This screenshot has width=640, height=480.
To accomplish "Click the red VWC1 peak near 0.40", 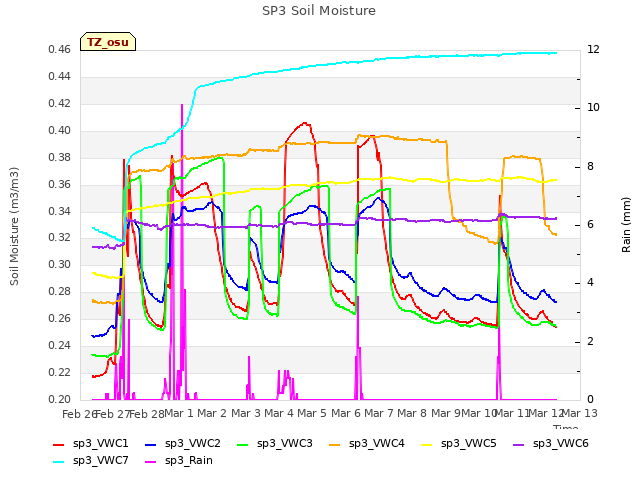I will pyautogui.click(x=304, y=123).
